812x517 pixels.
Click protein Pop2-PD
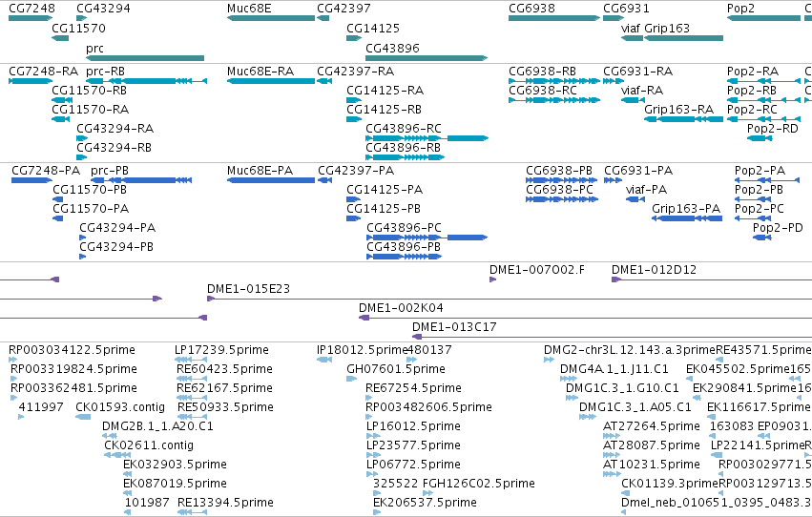coord(762,238)
